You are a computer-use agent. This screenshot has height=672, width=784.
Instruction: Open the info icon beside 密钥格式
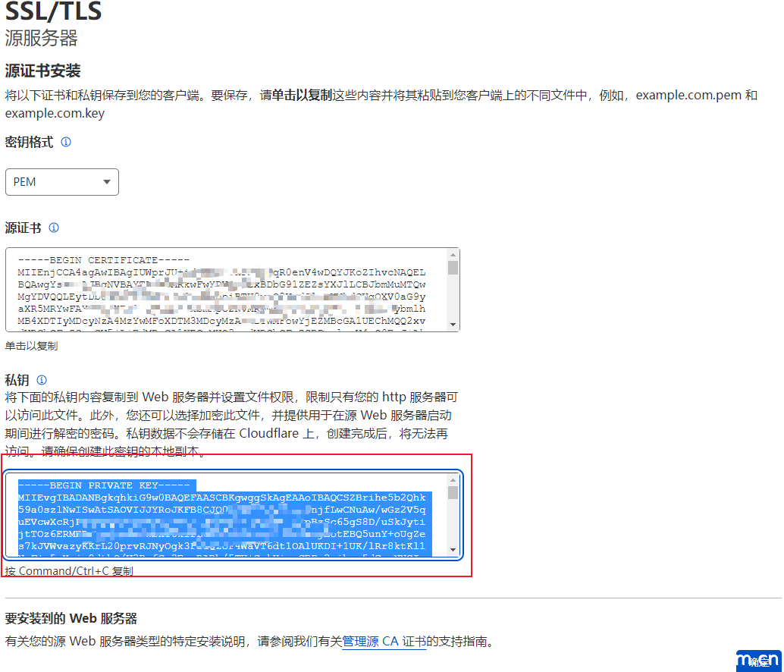point(65,142)
